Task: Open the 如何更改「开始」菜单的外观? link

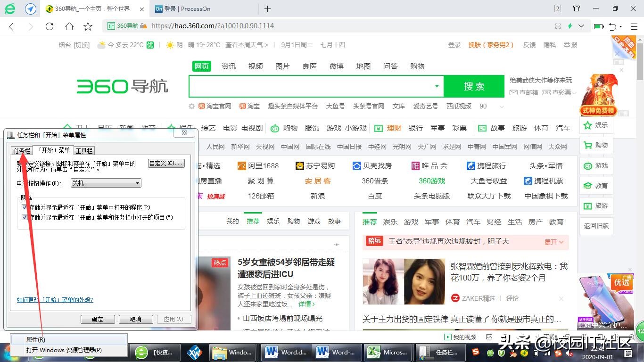Action: (55, 300)
